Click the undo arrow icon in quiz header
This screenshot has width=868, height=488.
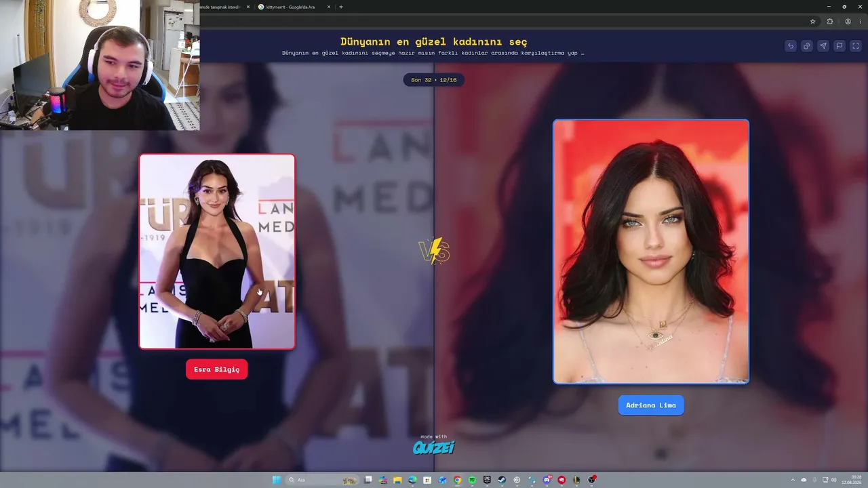(791, 46)
